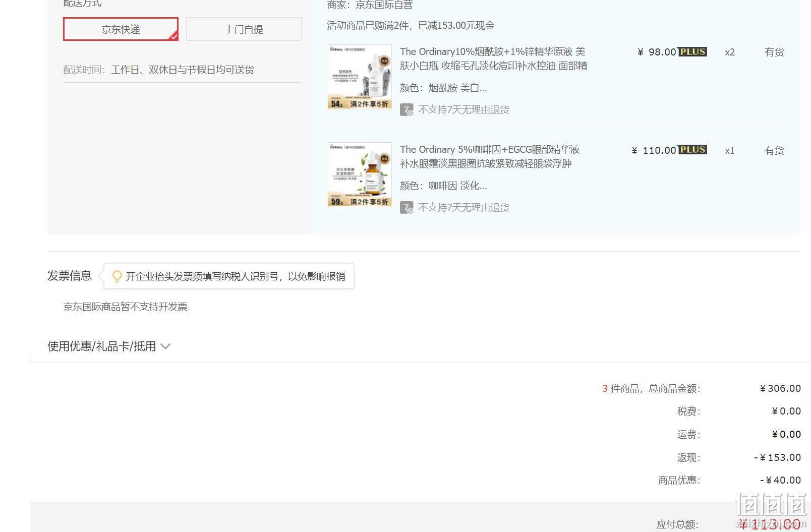Screen dimensions: 811x532
Task: Click the PLUS badge next to ¥98.00
Action: point(692,52)
